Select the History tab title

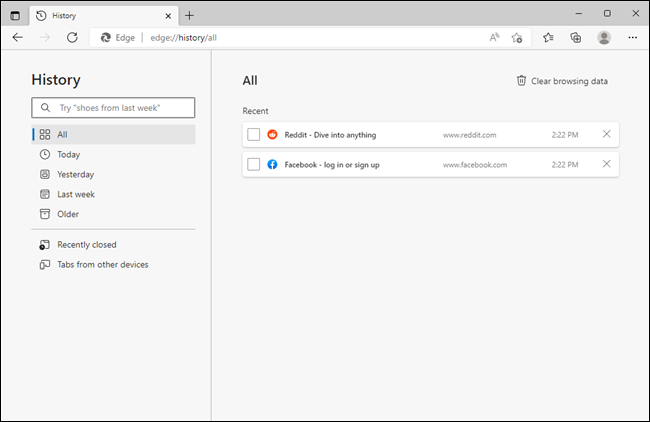pyautogui.click(x=64, y=16)
